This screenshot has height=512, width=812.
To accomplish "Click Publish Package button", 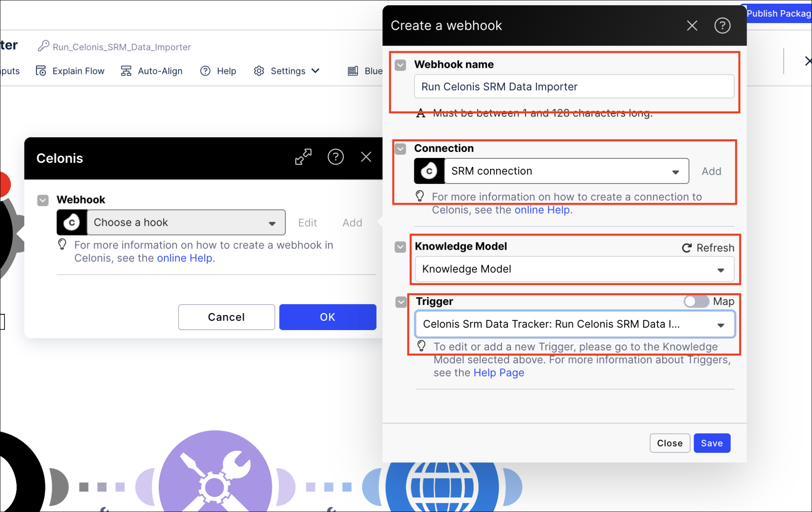I will pos(778,13).
